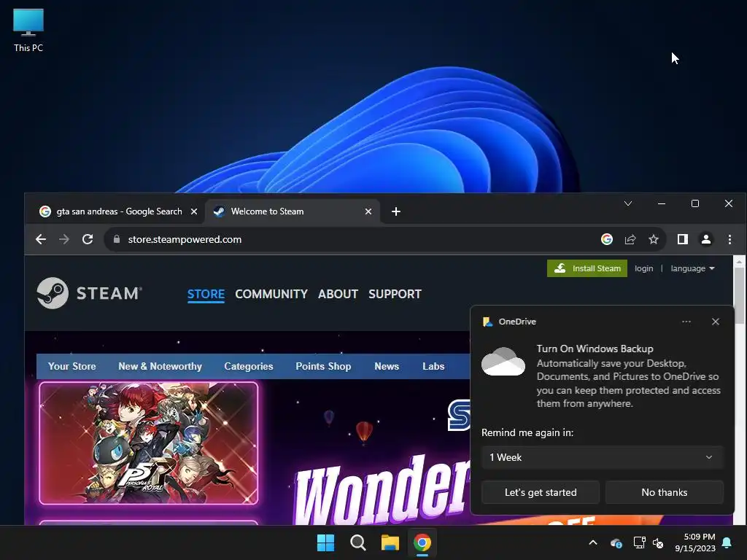
Task: Bookmark this tab with star
Action: tap(654, 239)
